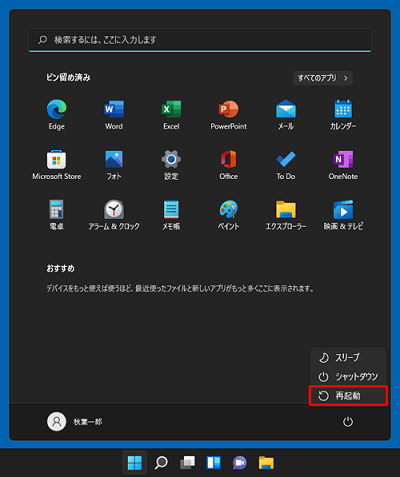
Task: Click the ピン留め済み heading
Action: click(68, 78)
